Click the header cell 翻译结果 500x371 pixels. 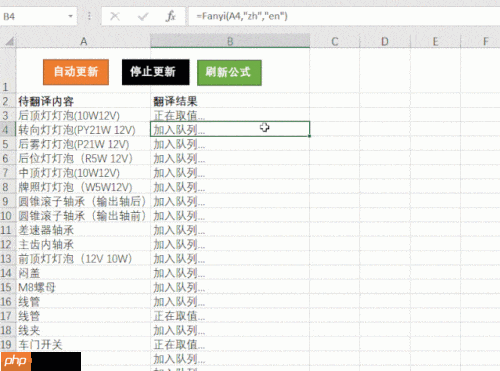[230, 101]
